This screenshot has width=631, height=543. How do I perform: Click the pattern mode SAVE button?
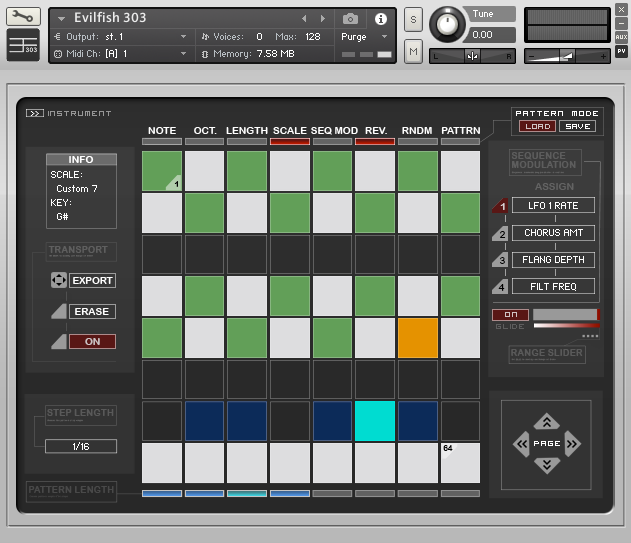pyautogui.click(x=577, y=126)
